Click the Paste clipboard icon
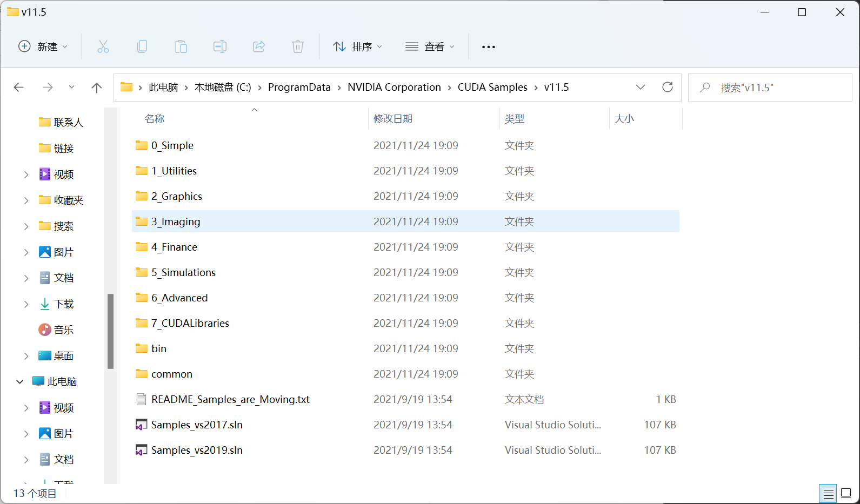Screen dimensions: 860x504 tap(181, 47)
